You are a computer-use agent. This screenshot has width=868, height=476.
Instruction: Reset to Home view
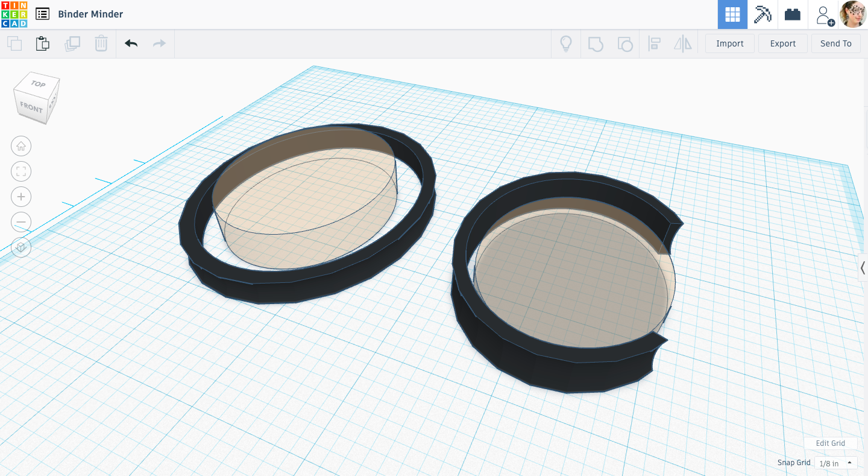pyautogui.click(x=21, y=146)
